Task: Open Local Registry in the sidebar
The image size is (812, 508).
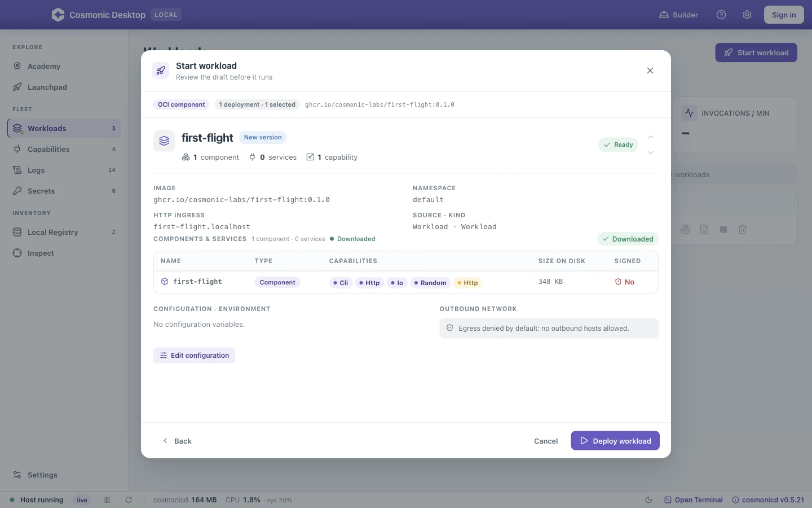Action: tap(64, 232)
